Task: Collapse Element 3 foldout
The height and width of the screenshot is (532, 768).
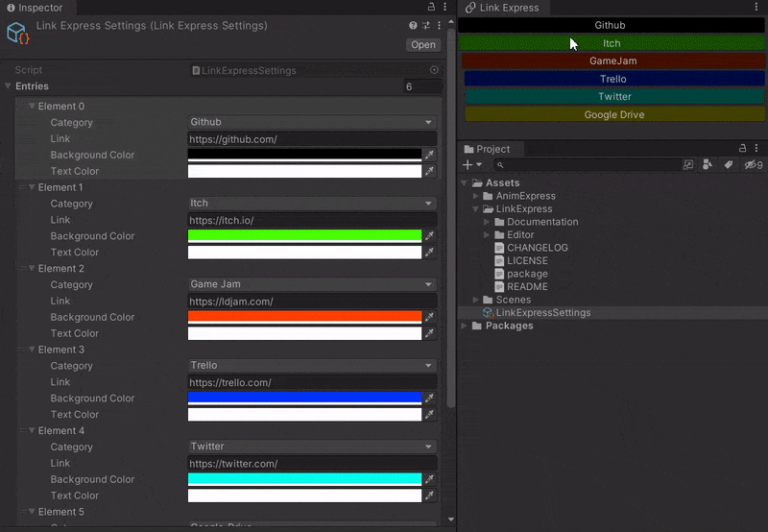Action: pyautogui.click(x=32, y=350)
